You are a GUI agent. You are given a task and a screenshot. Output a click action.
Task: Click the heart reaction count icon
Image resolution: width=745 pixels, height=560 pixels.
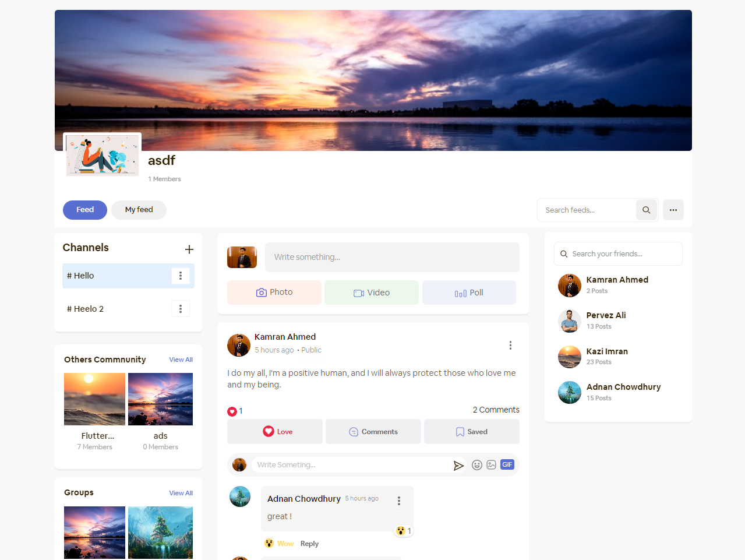coord(232,411)
